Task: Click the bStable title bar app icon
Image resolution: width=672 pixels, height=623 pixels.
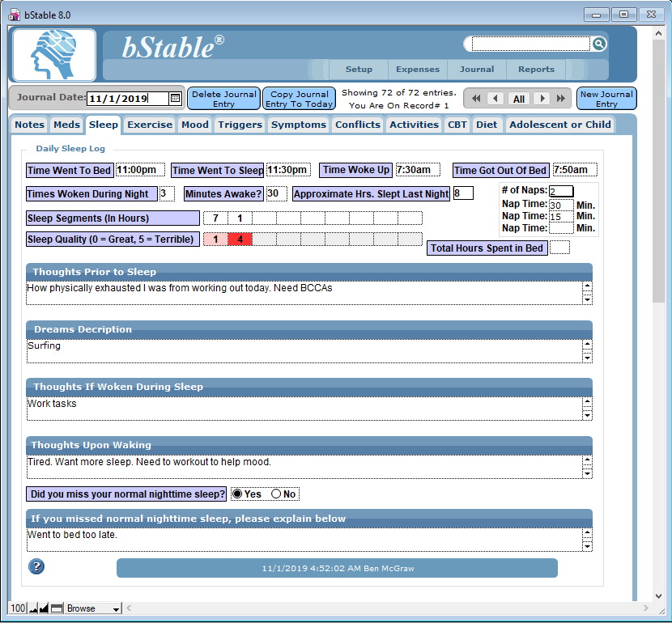Action: (x=14, y=15)
